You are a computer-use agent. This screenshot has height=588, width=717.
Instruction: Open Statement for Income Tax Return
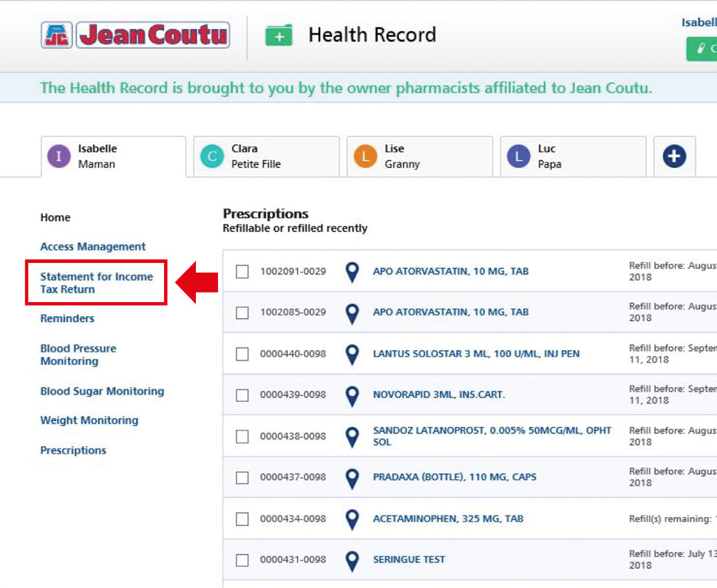[97, 283]
